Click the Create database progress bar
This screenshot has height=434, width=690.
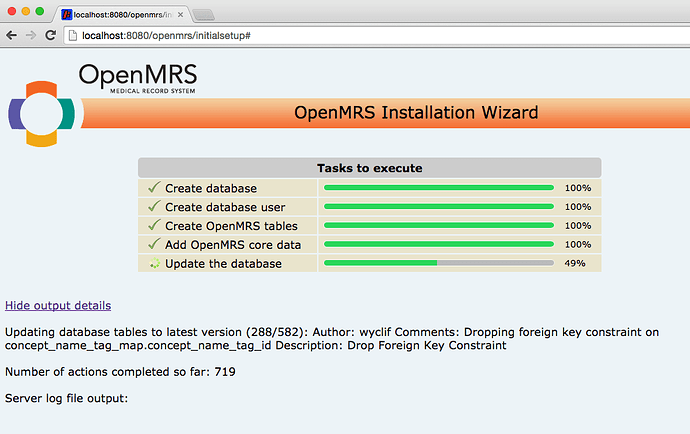pos(439,188)
